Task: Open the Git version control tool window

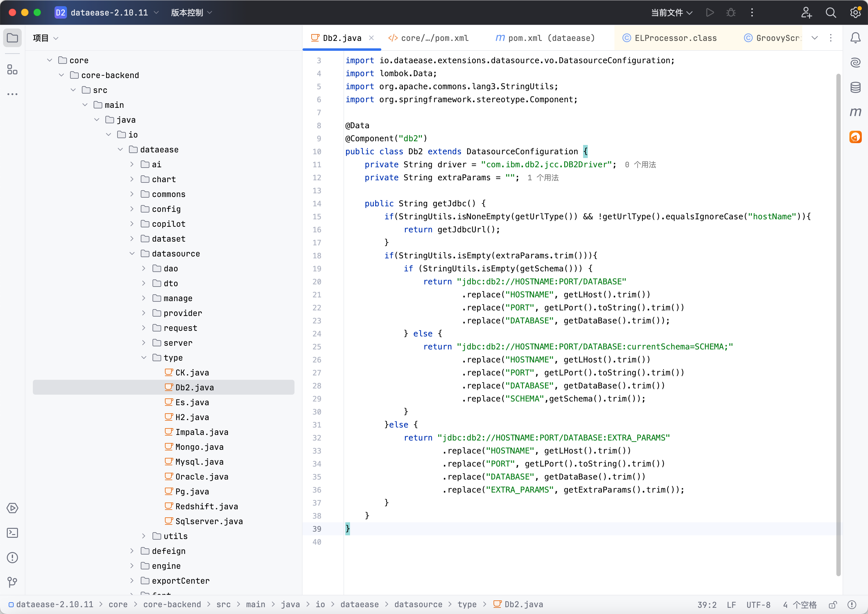Action: (12, 582)
